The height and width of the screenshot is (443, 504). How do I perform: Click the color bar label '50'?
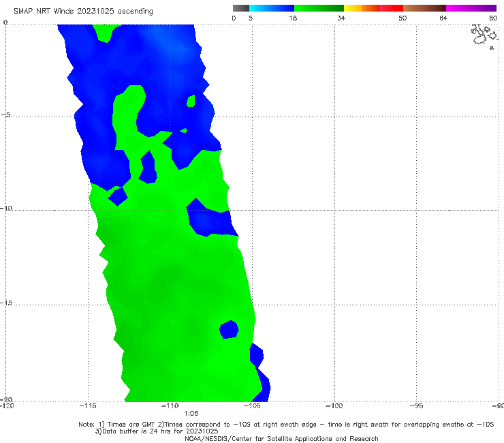(x=403, y=18)
